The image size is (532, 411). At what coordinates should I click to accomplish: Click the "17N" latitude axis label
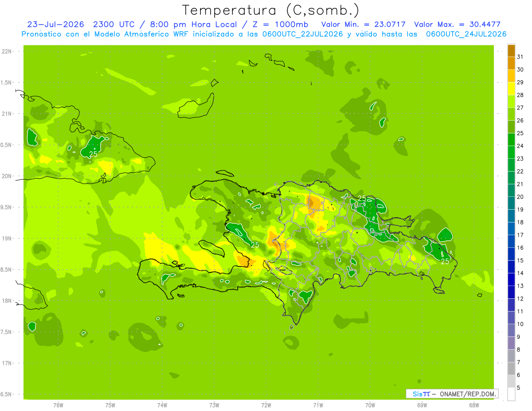tap(6, 364)
